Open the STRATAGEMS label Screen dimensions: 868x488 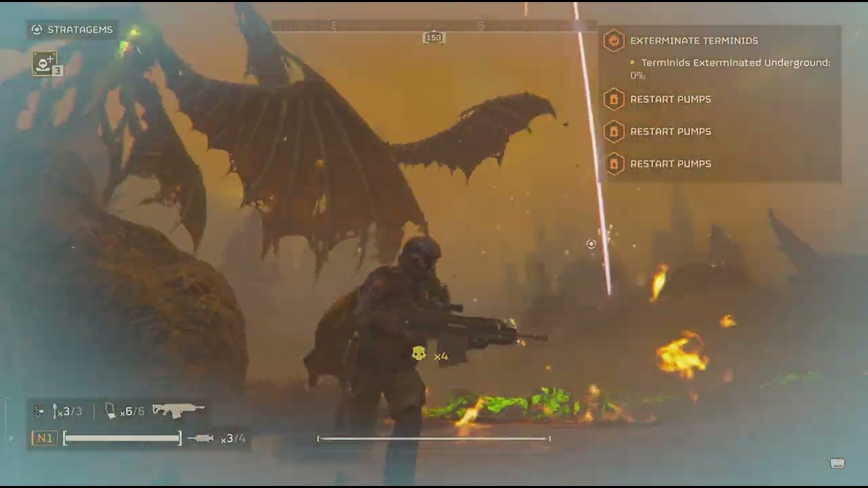click(x=79, y=30)
